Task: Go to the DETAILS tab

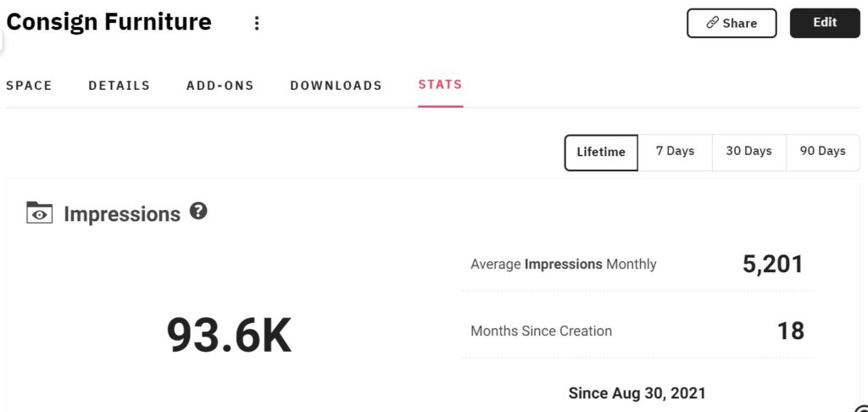Action: click(119, 86)
